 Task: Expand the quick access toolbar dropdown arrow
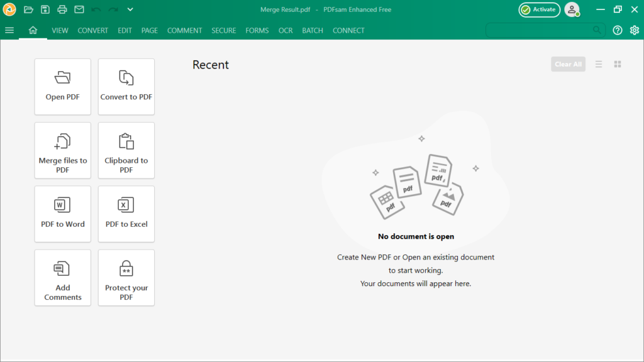[130, 9]
